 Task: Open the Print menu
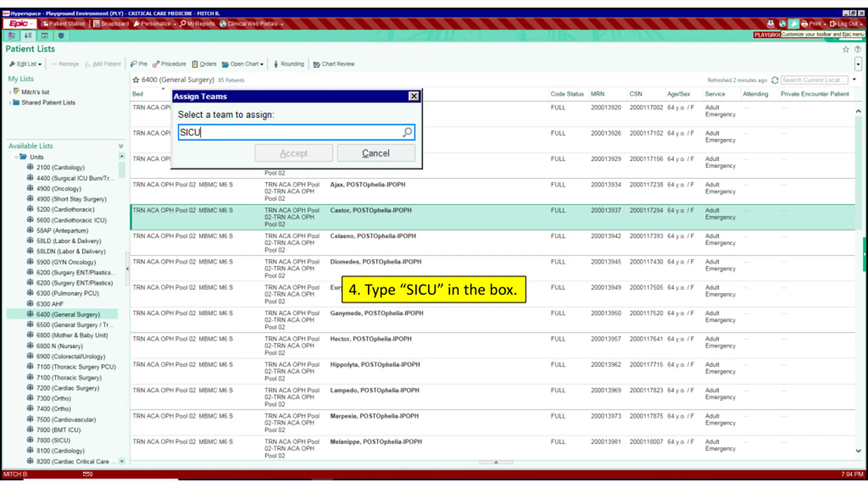point(814,24)
